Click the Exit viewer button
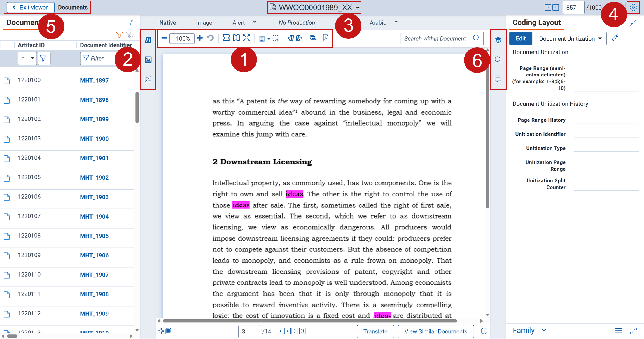 click(x=30, y=8)
